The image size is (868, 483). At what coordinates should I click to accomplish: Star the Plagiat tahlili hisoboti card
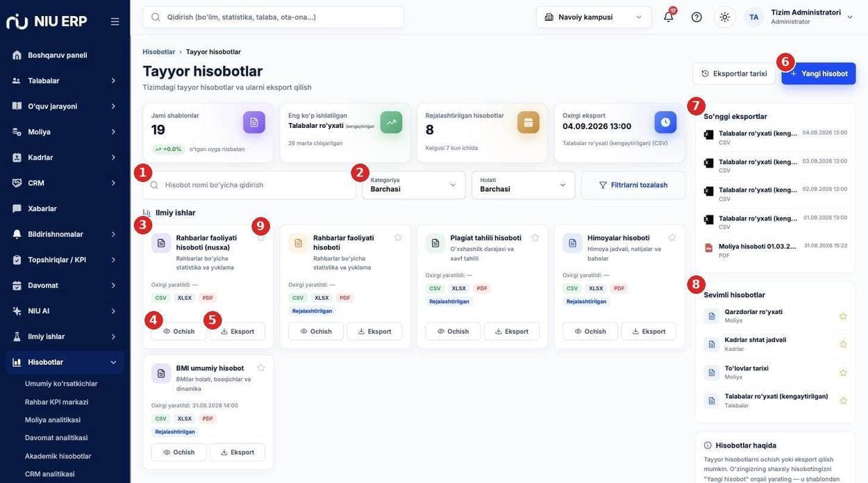point(535,238)
